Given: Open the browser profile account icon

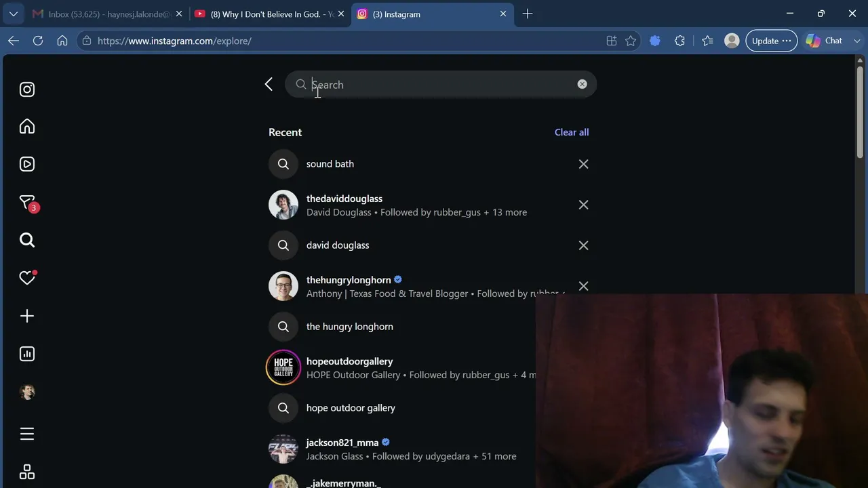Looking at the screenshot, I should (732, 41).
